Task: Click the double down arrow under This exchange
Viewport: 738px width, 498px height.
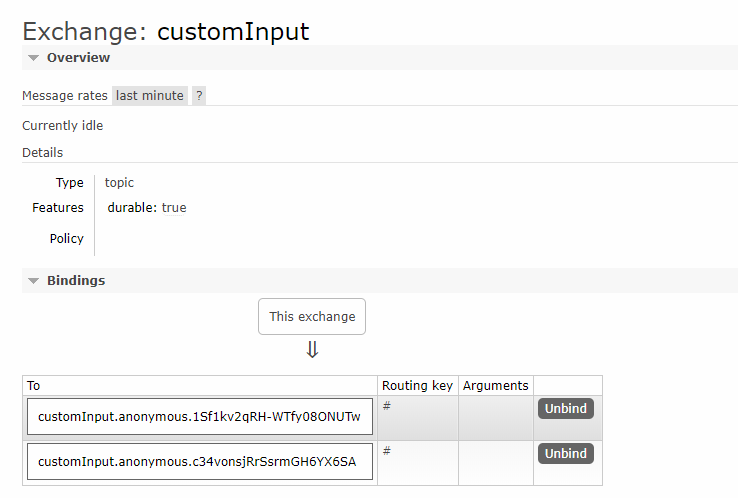Action: tap(312, 350)
